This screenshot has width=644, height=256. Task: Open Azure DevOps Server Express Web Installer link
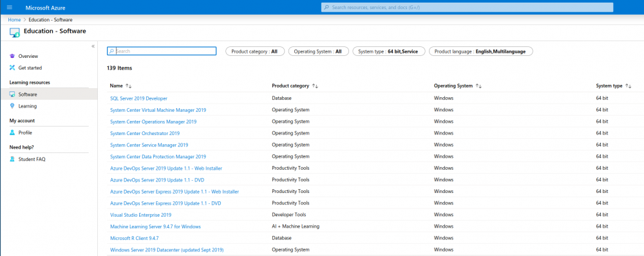tap(175, 192)
